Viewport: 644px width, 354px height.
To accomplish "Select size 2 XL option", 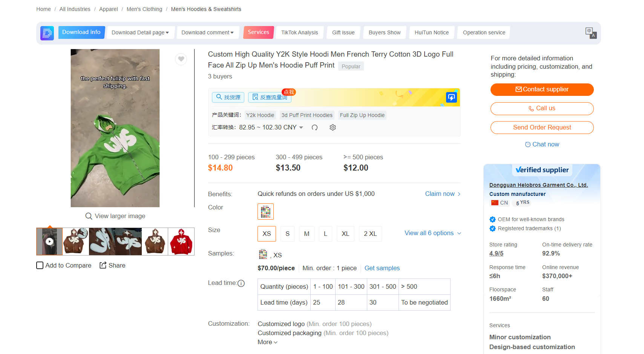I will click(x=370, y=234).
